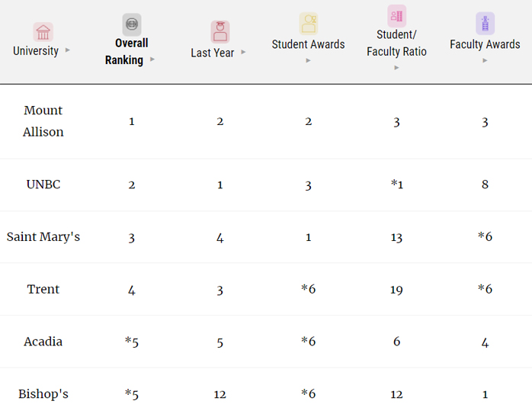Click the Last Year sort arrow
Viewport: 532px width, 417px height.
tap(243, 53)
